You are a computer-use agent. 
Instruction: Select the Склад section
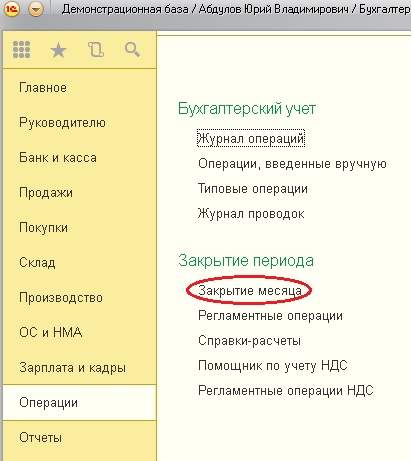click(37, 262)
